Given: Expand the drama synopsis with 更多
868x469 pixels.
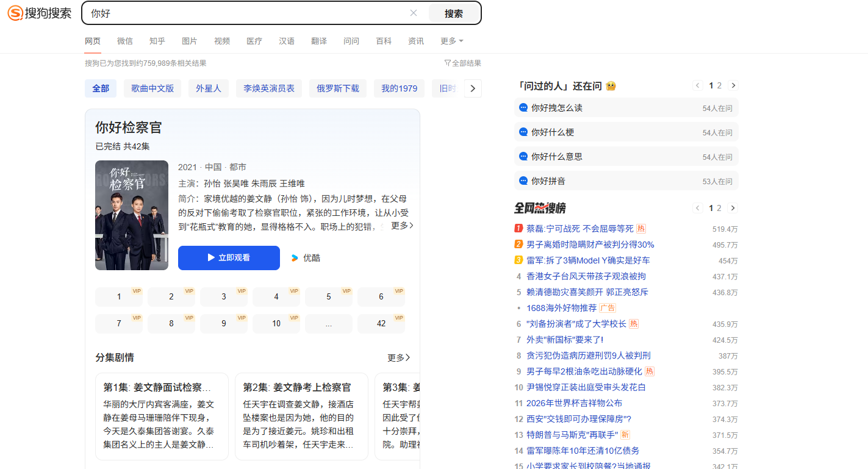Looking at the screenshot, I should pyautogui.click(x=402, y=226).
